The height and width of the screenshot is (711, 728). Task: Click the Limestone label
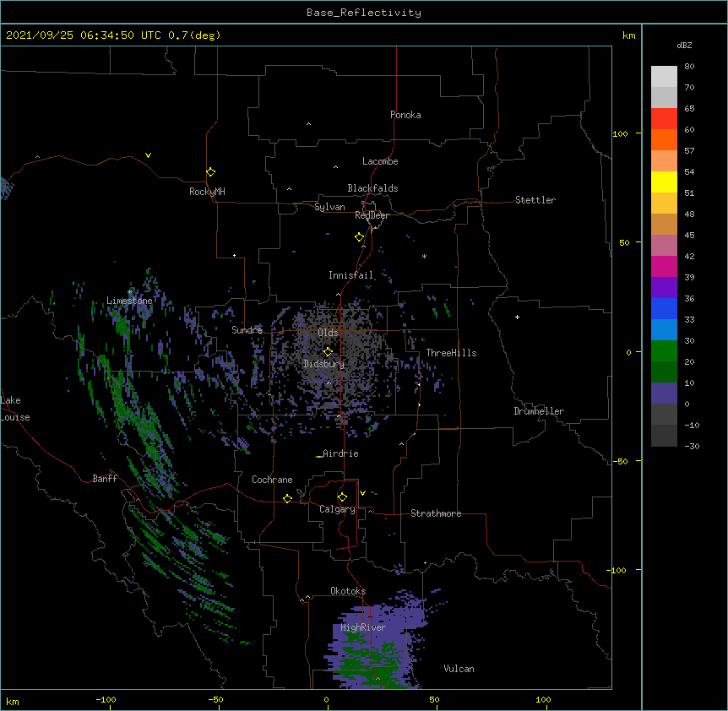tap(129, 301)
